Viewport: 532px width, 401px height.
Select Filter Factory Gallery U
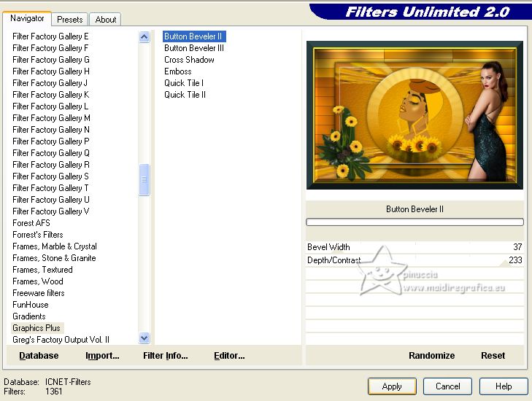click(51, 199)
